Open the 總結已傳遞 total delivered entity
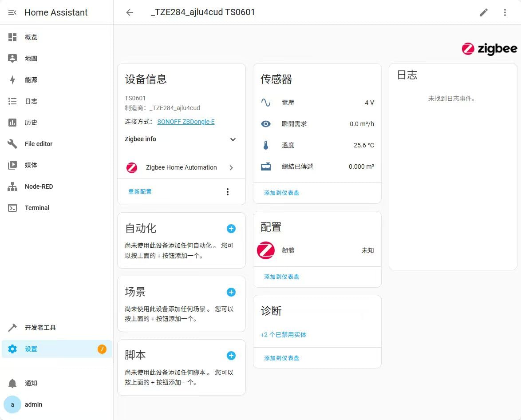Screen dimensions: 521x420 coord(317,166)
